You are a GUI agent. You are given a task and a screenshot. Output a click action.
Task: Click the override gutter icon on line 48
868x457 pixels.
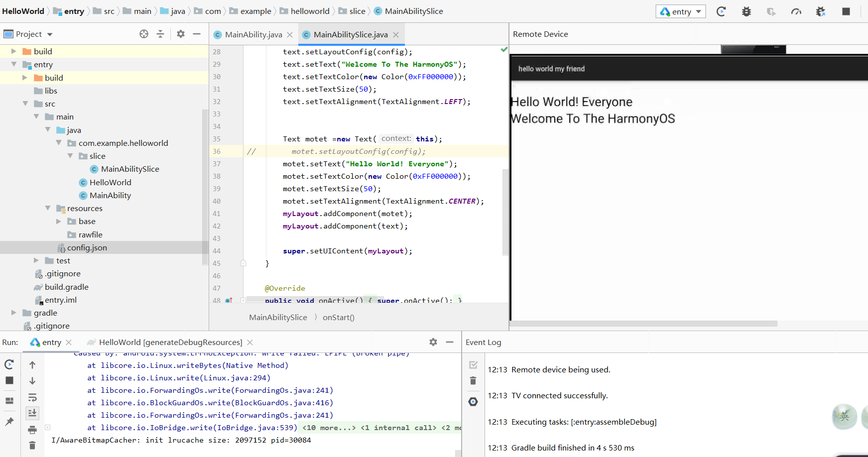(229, 300)
